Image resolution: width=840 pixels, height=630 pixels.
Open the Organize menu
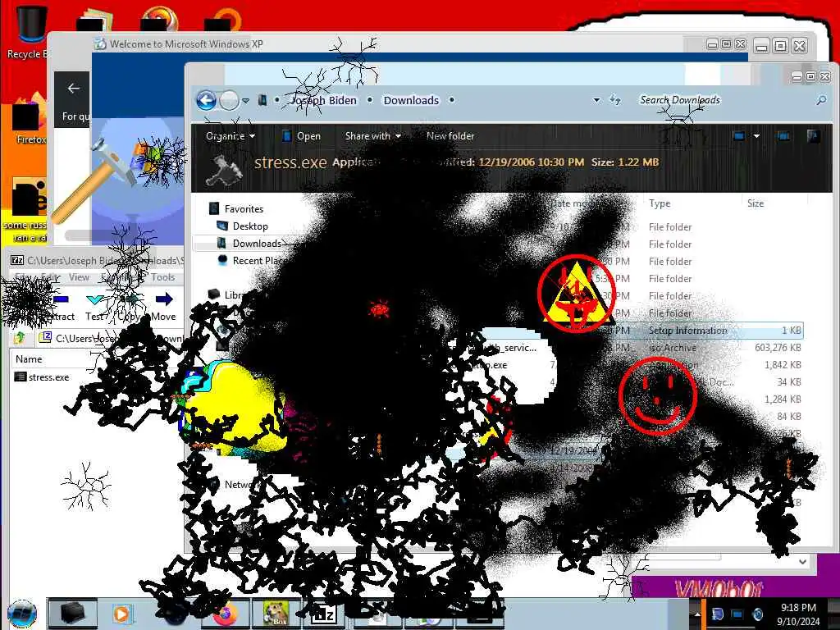pyautogui.click(x=231, y=136)
